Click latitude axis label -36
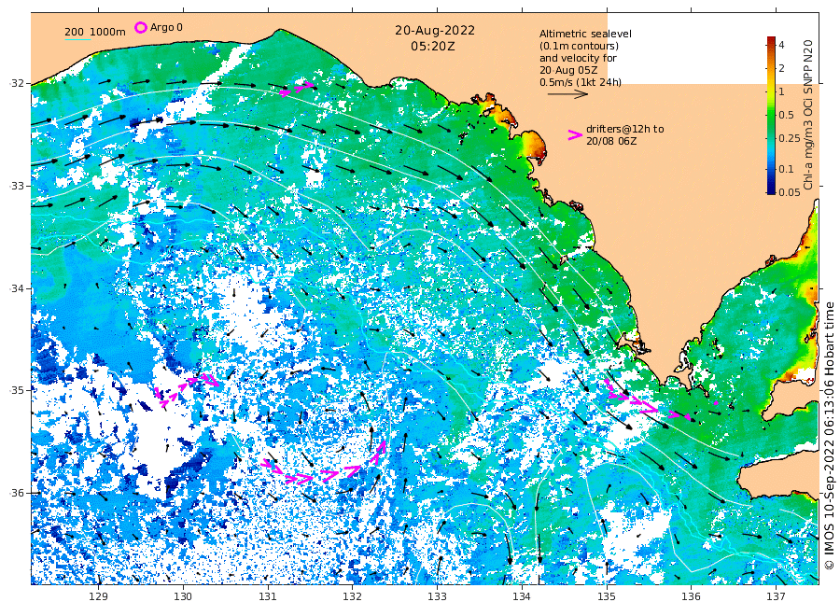840x616 pixels. pyautogui.click(x=16, y=493)
